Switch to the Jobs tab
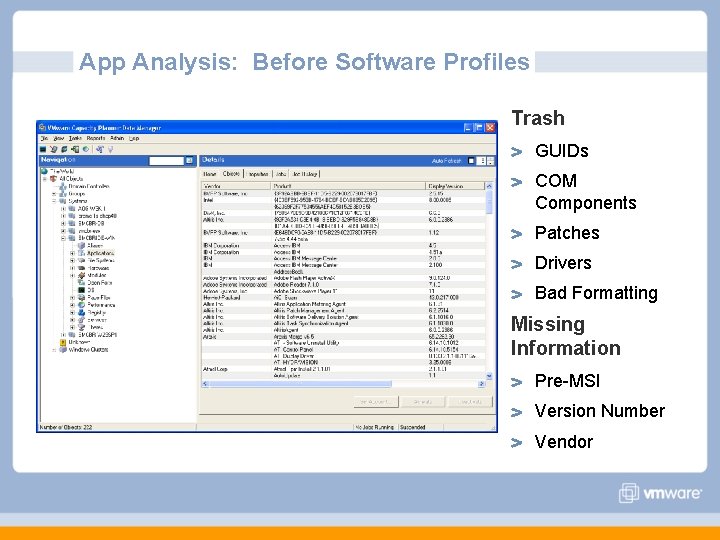This screenshot has width=720, height=540. pyautogui.click(x=281, y=174)
